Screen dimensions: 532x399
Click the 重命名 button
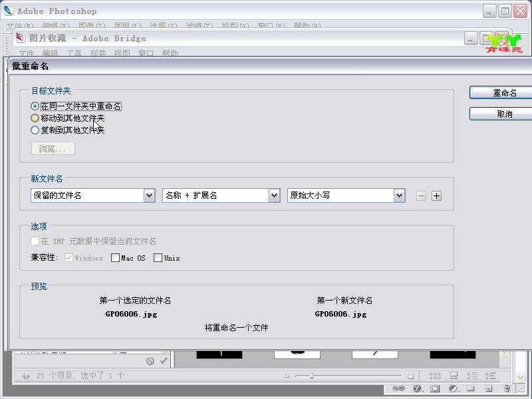[x=501, y=92]
